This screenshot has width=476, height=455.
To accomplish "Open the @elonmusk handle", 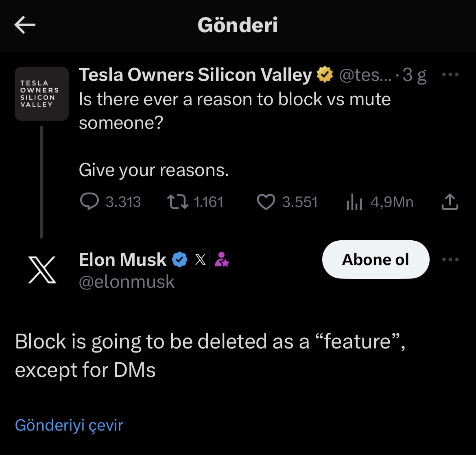I will click(127, 282).
